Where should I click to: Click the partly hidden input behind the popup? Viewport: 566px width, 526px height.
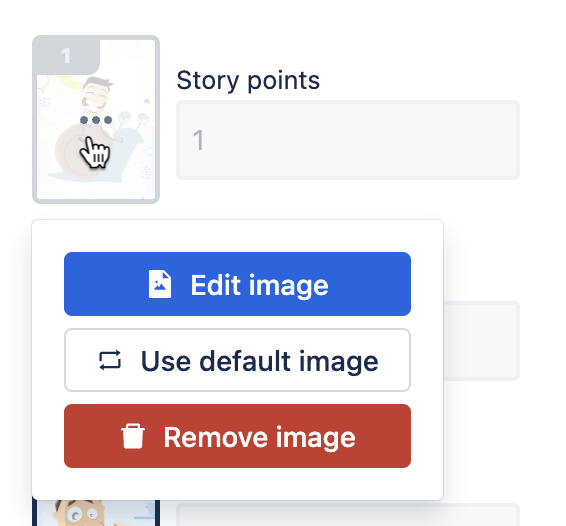[482, 341]
